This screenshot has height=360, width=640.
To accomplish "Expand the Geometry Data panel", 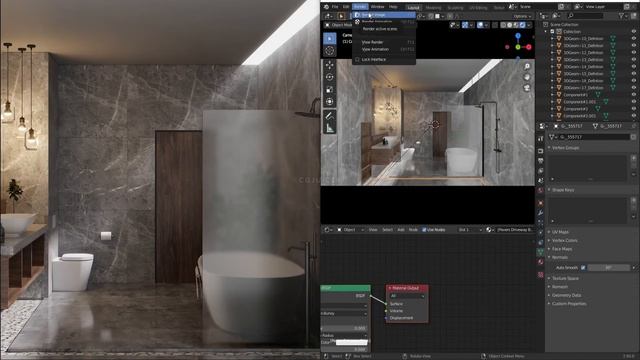I will [x=567, y=295].
